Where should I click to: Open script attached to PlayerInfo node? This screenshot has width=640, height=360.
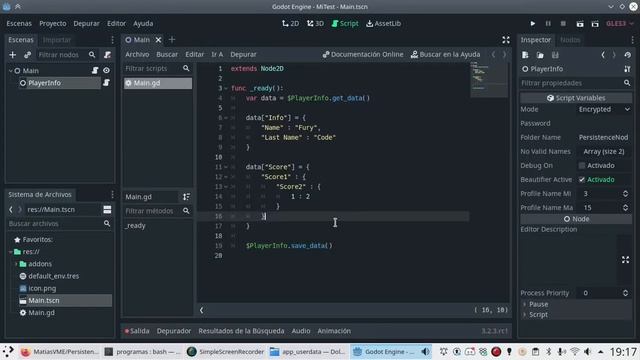click(x=106, y=83)
